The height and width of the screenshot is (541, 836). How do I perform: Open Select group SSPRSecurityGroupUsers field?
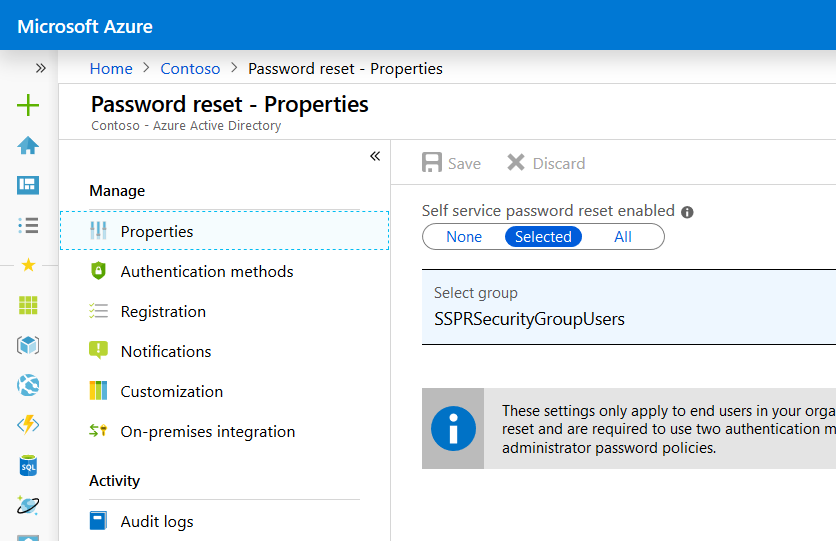[629, 307]
